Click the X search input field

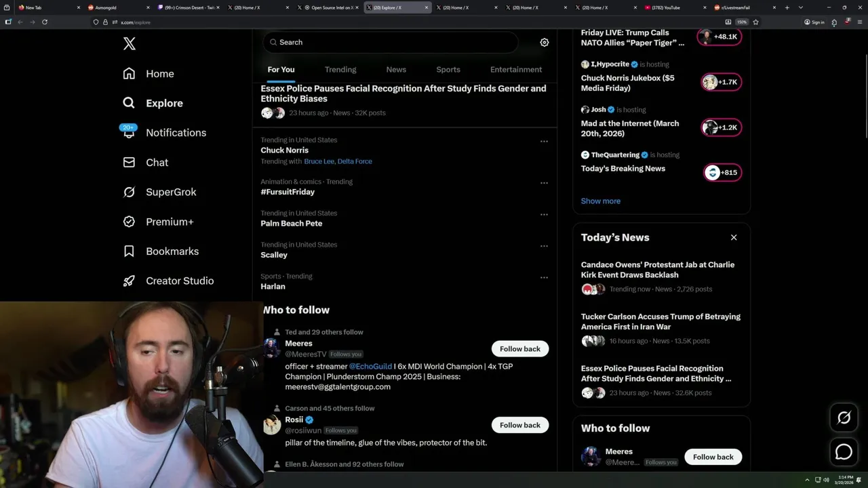tap(391, 42)
